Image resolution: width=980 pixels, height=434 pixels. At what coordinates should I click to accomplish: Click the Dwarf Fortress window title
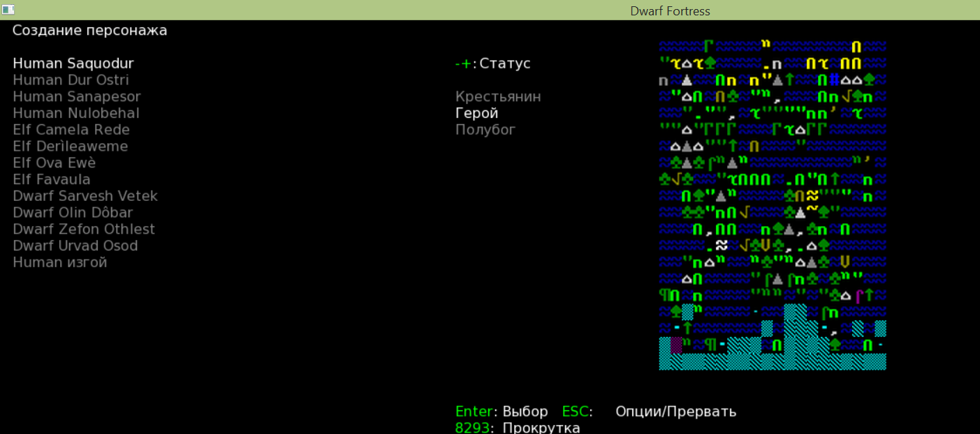[x=670, y=10]
